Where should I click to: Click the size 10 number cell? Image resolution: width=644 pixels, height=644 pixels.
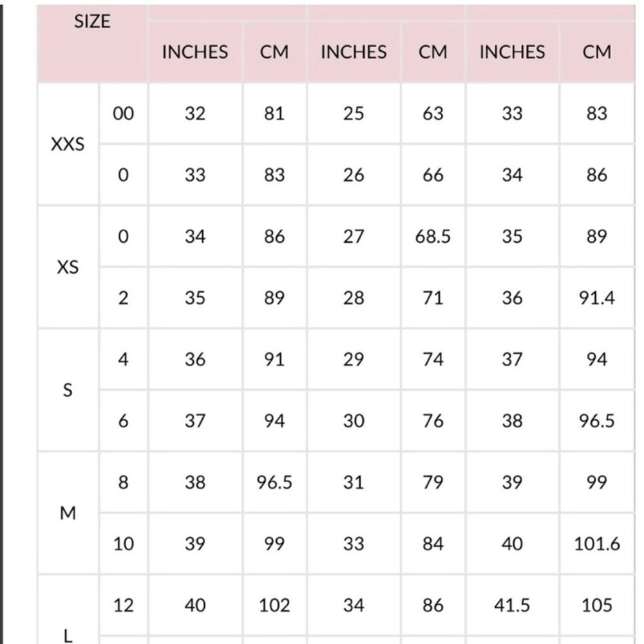[x=123, y=544]
